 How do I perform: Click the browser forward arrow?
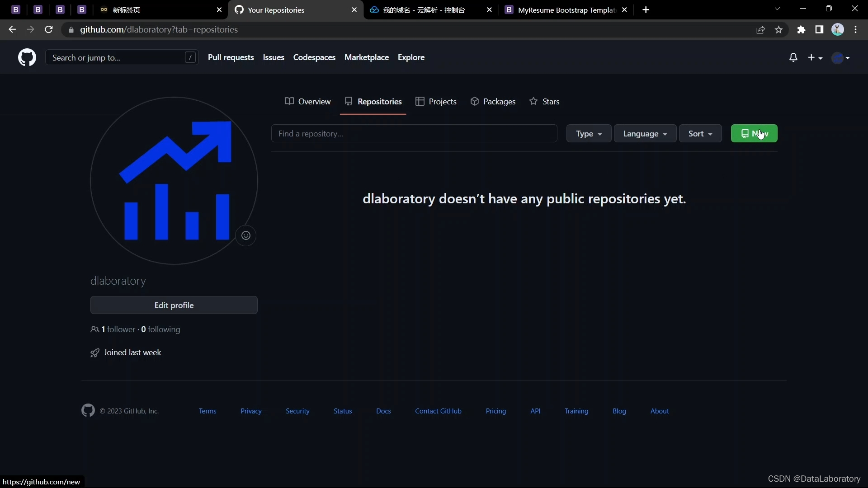(30, 29)
